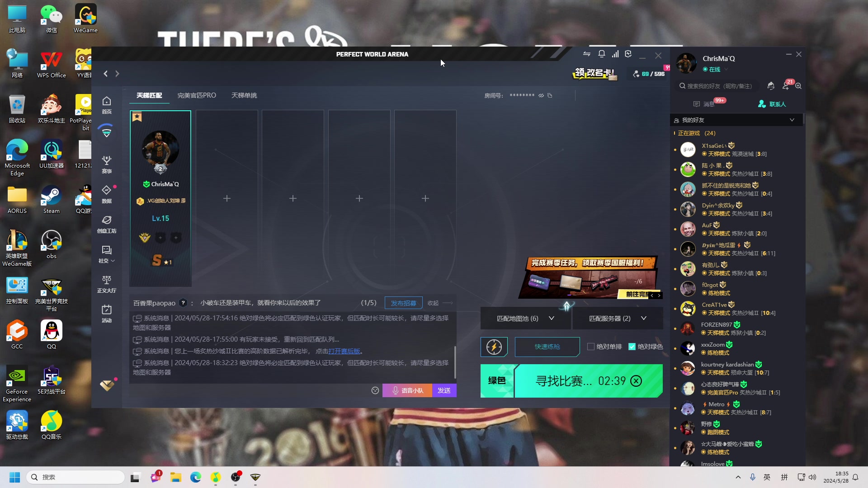Click the transfer arrows icon in title bar

click(587, 54)
